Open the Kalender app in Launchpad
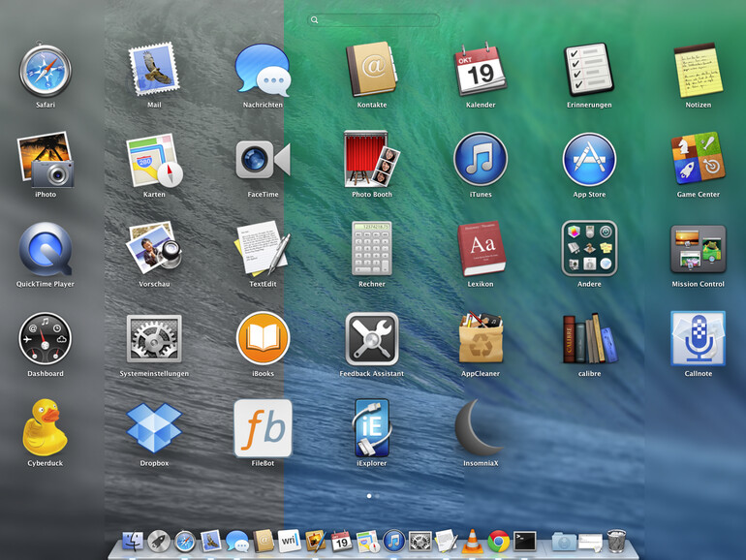 pos(481,70)
